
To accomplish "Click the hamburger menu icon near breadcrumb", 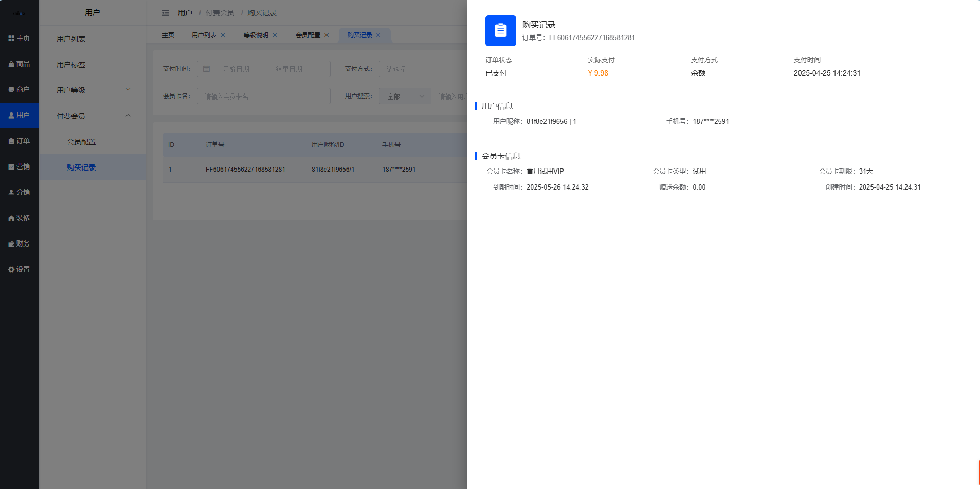I will (x=165, y=13).
